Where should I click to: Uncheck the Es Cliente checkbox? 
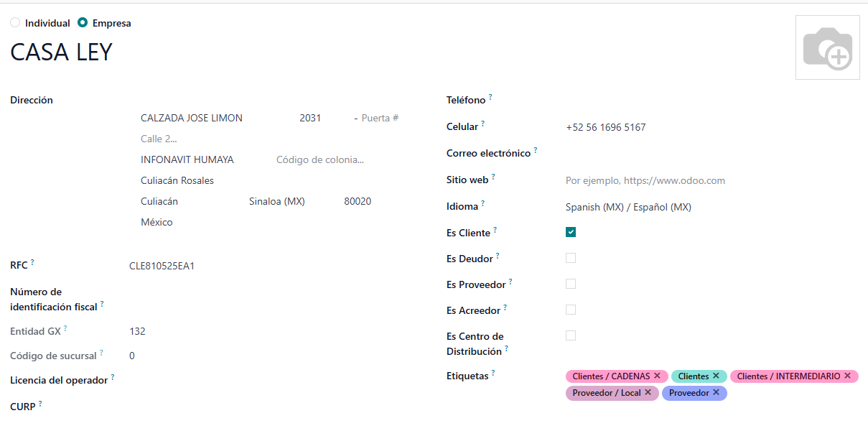tap(571, 232)
